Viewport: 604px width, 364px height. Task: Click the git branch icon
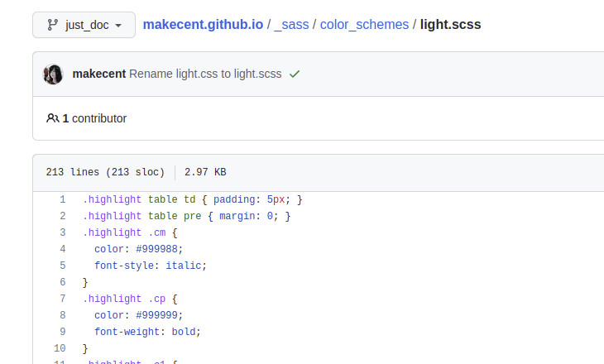point(53,25)
